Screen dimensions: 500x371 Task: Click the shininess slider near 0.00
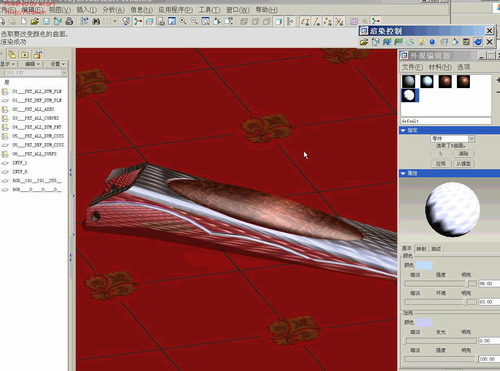[x=441, y=341]
